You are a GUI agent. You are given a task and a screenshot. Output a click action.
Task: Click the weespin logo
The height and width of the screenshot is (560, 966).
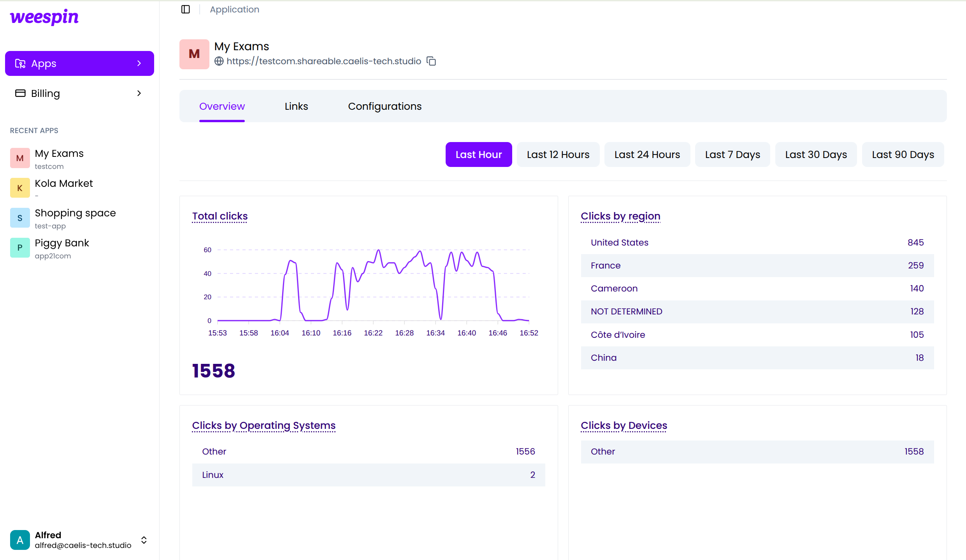(x=43, y=17)
